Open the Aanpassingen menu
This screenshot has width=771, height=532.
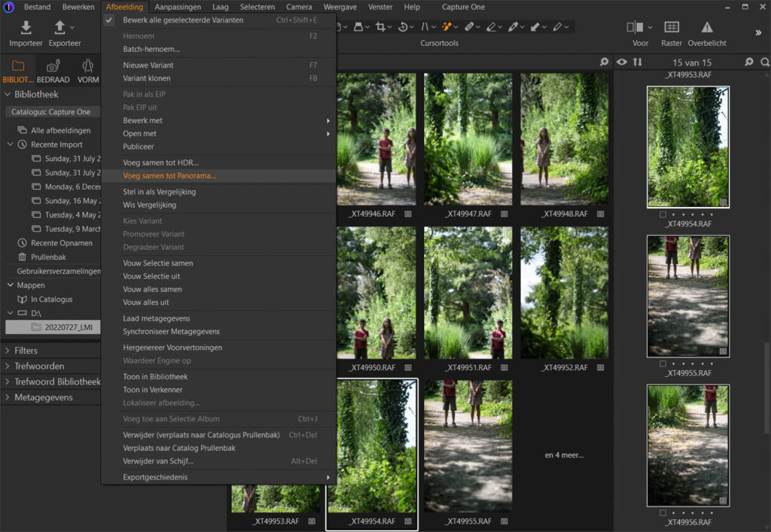tap(178, 7)
